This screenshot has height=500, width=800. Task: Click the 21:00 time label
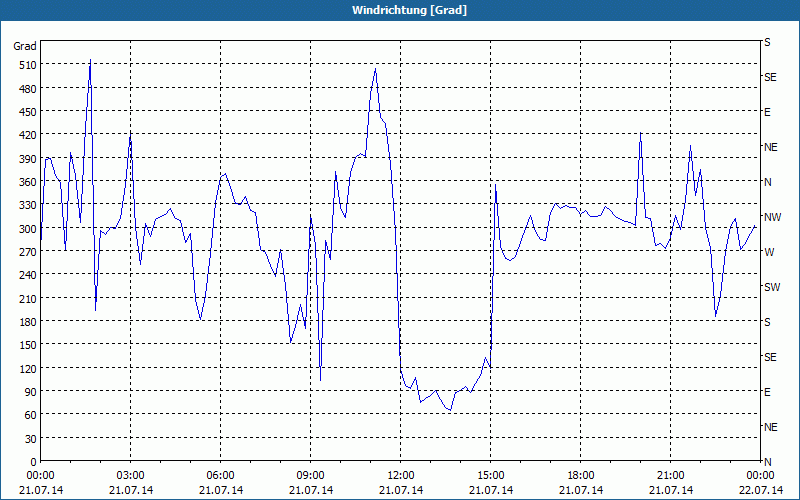tap(670, 476)
